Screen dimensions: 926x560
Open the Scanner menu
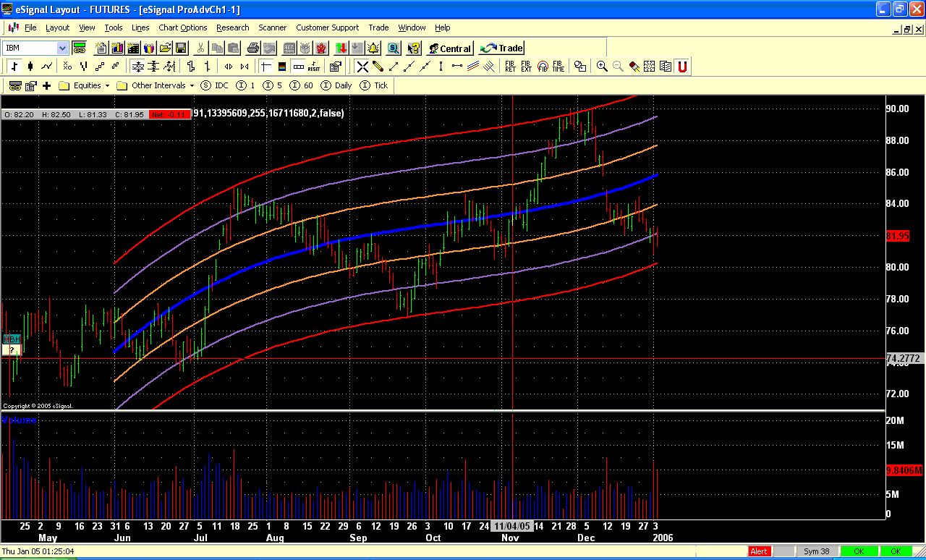point(272,27)
